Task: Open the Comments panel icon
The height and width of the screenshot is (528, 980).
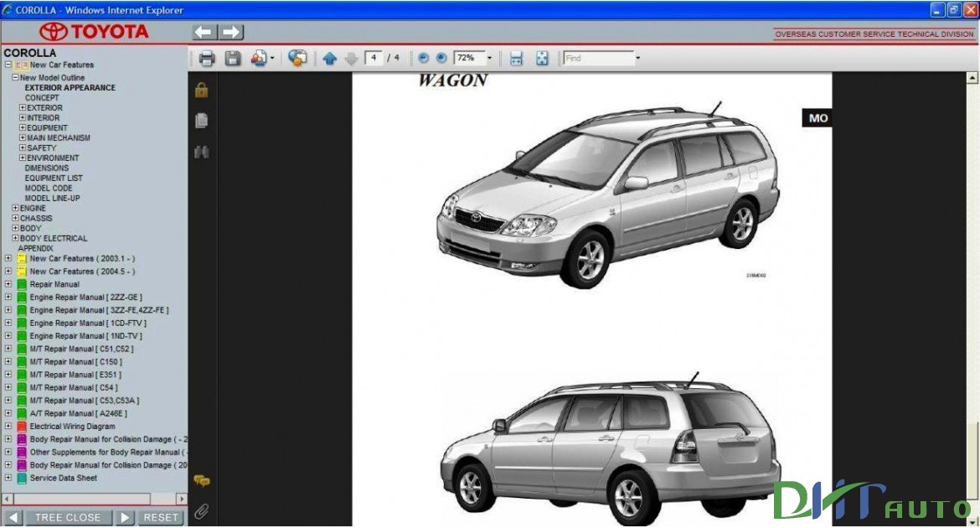Action: (x=201, y=481)
